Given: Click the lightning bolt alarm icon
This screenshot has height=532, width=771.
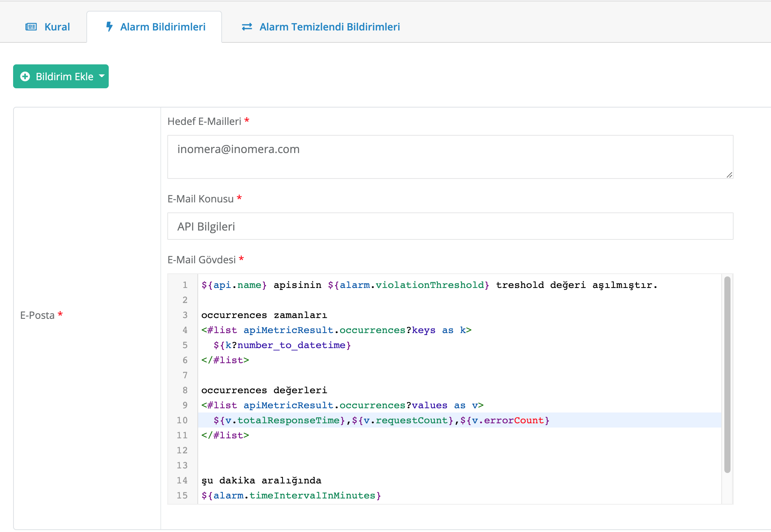Looking at the screenshot, I should [109, 27].
